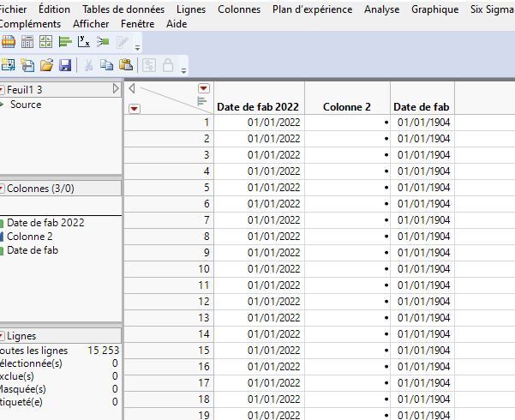Click the small green bars icon in table corner

pos(202,101)
